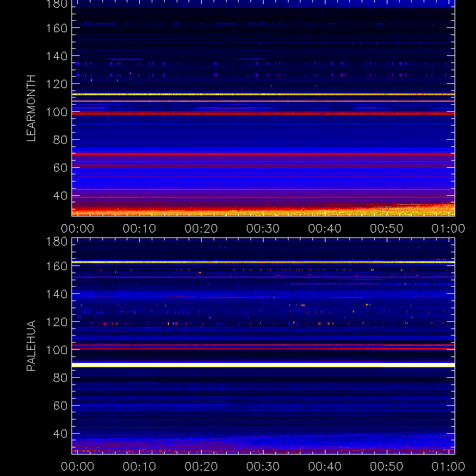
Task: Select the 40 tick label on the Learmonth plot
Action: pos(60,196)
